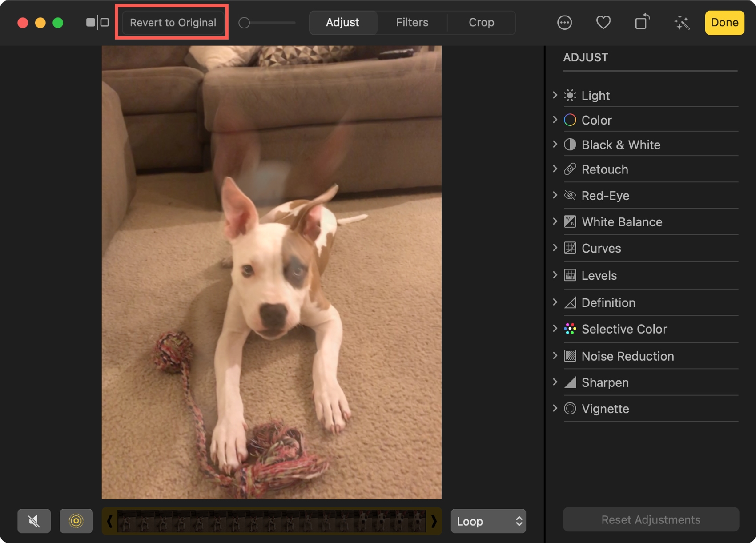Click the Selective Color dots icon
756x543 pixels.
coord(570,329)
